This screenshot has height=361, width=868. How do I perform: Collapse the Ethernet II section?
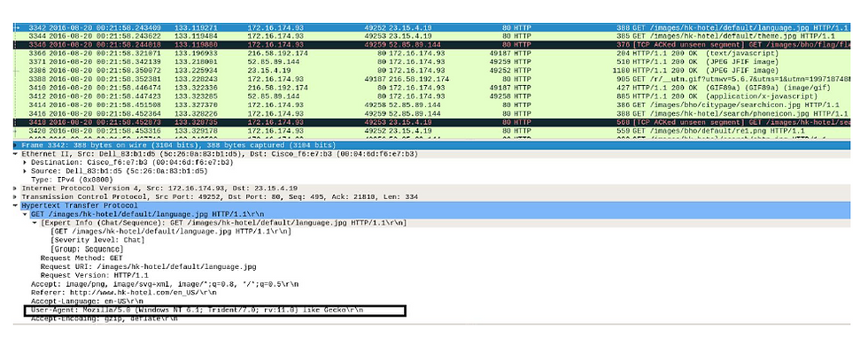click(16, 154)
